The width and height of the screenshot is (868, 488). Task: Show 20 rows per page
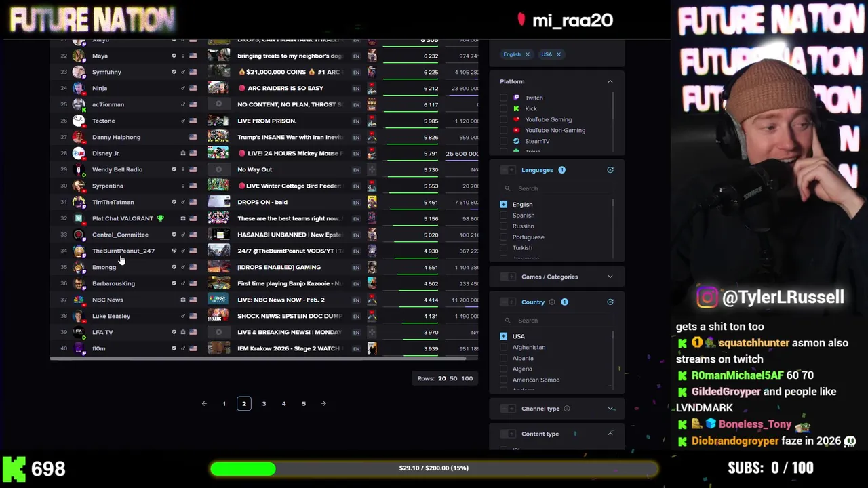pyautogui.click(x=441, y=378)
